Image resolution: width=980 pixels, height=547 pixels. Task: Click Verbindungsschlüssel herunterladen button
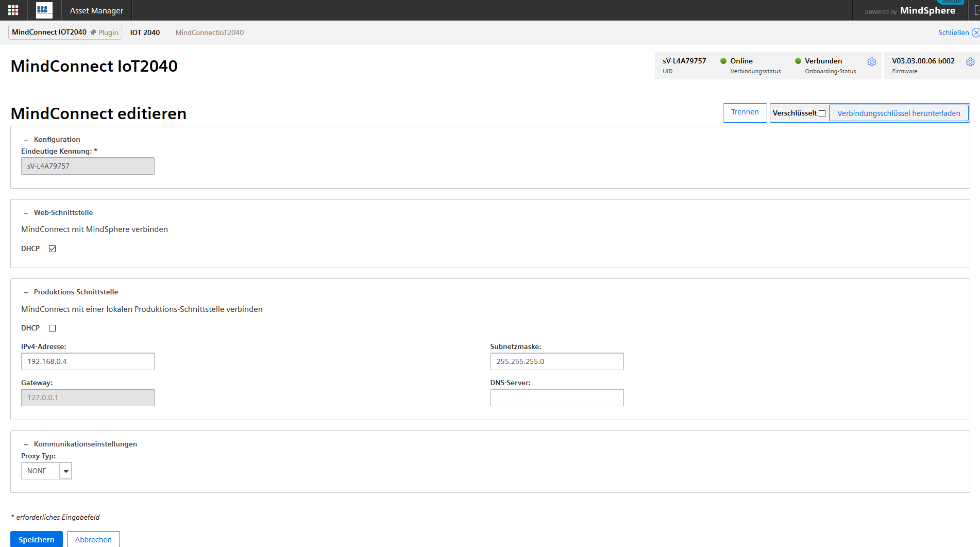898,113
